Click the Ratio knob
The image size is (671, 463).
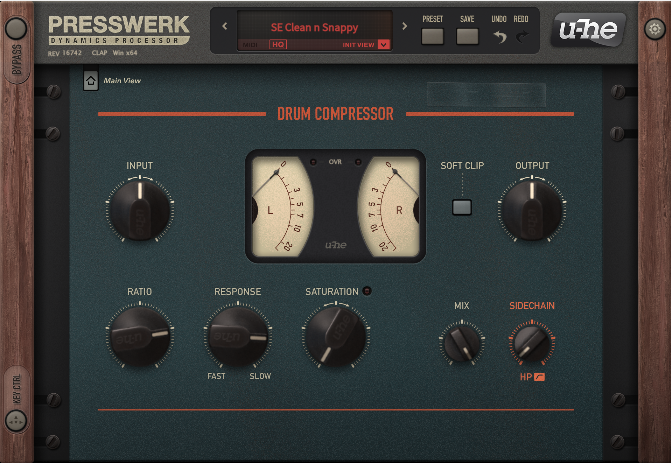tap(140, 335)
